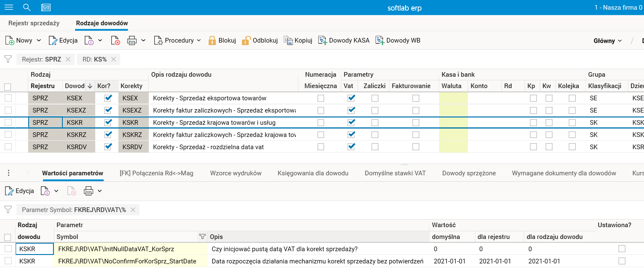Open the Główny view dropdown
Viewport: 644px width, 279px height.
click(607, 41)
